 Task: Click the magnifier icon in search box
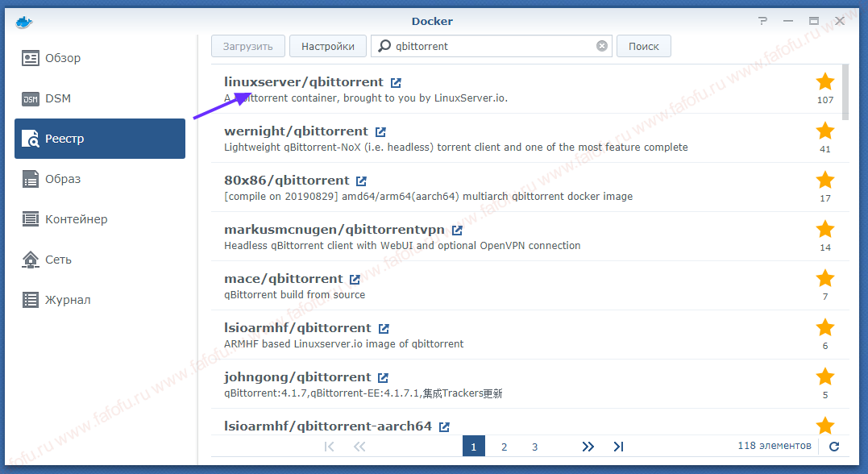(384, 46)
